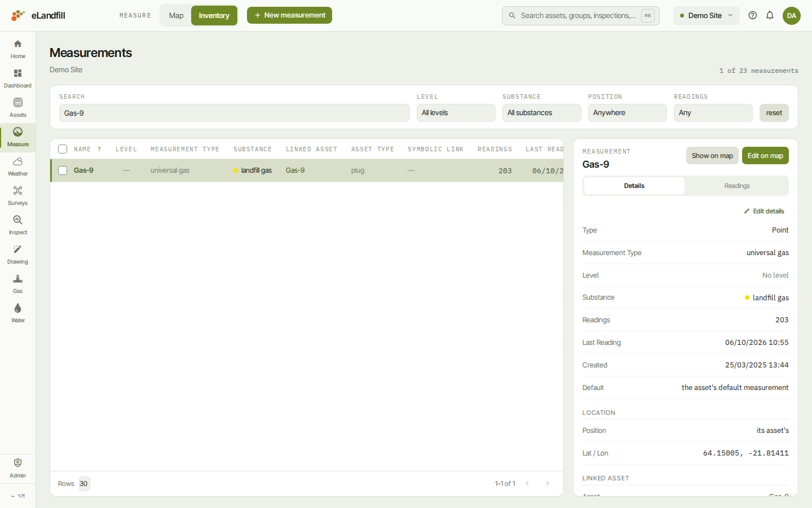
Task: Open the Weather sidebar icon
Action: click(x=17, y=162)
